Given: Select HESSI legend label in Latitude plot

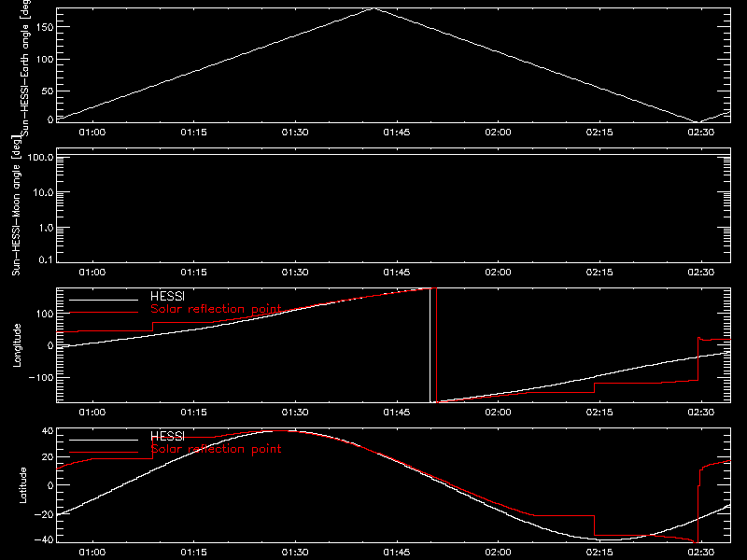Looking at the screenshot, I should (x=167, y=436).
